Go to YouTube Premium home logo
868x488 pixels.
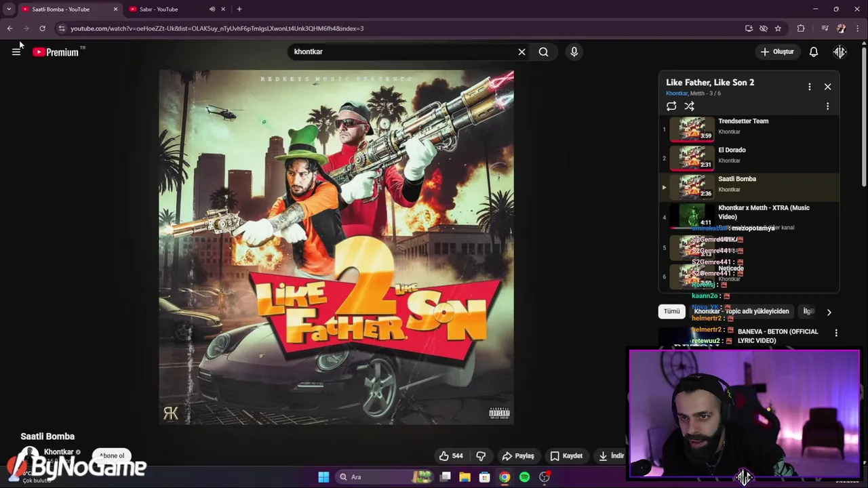coord(56,52)
